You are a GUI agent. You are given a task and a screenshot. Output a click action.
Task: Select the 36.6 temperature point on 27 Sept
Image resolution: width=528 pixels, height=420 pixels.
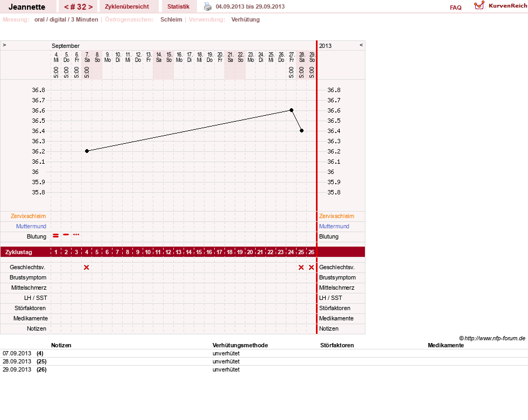(x=292, y=110)
